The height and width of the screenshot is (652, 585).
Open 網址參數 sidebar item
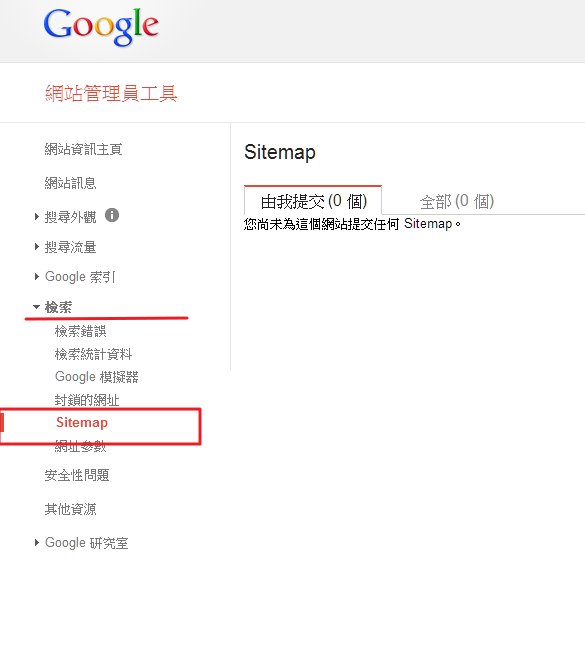pos(80,446)
